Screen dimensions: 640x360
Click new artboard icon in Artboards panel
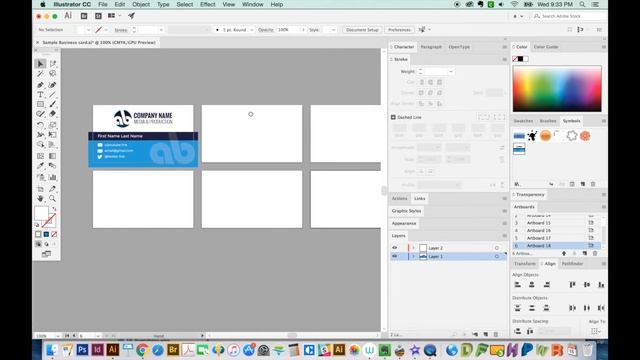click(584, 253)
